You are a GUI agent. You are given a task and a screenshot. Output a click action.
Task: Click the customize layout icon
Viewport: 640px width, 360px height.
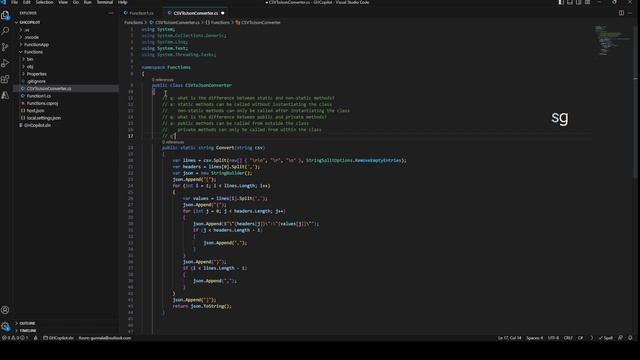pyautogui.click(x=587, y=2)
